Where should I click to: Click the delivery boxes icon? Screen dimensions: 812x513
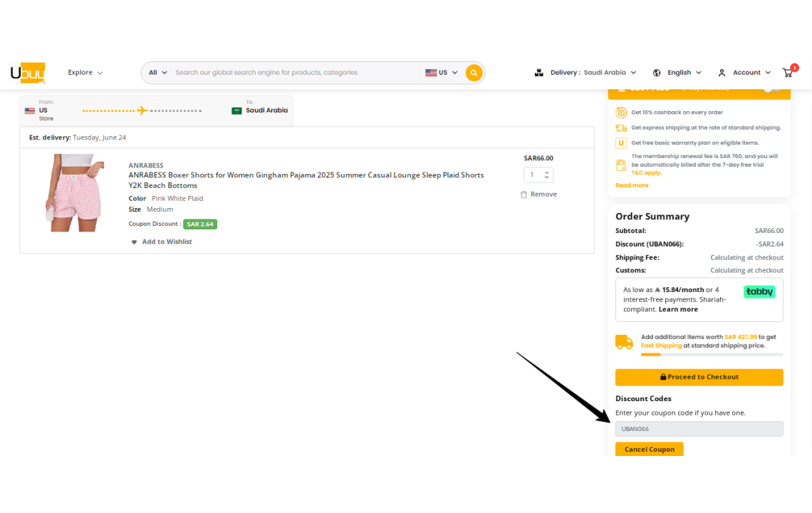pyautogui.click(x=539, y=73)
